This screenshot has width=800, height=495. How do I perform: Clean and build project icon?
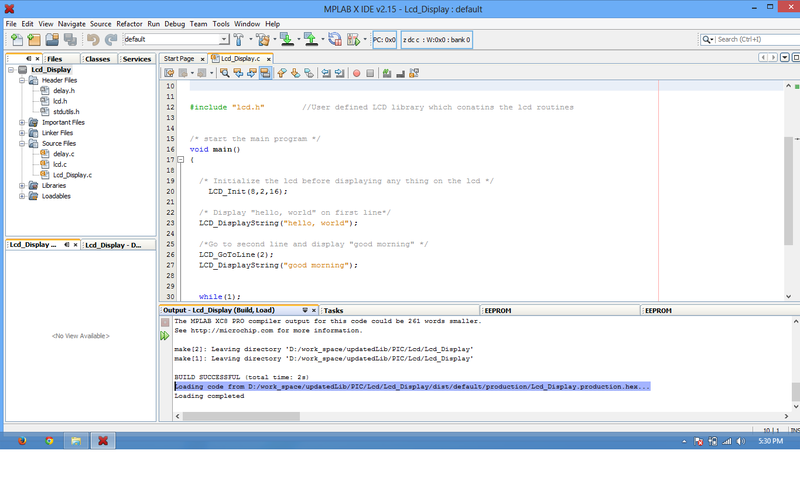pyautogui.click(x=263, y=40)
